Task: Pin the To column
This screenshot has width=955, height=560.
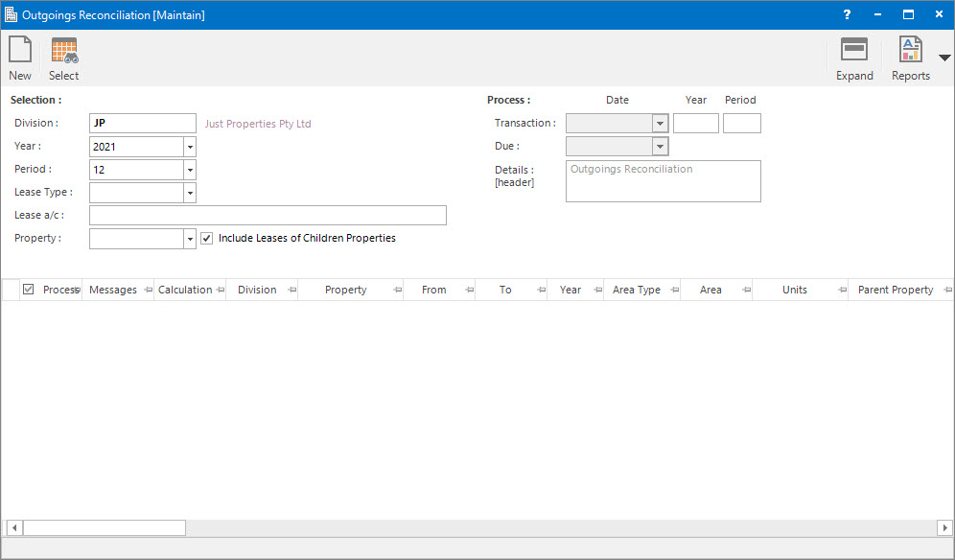Action: [x=542, y=290]
